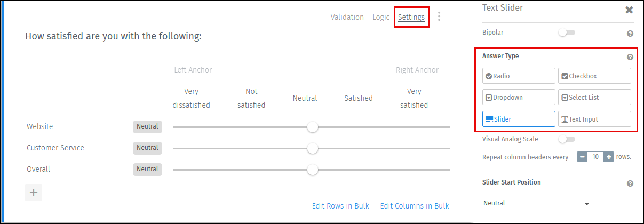Viewport: 644px width, 224px height.
Task: Click the Slider Start Position help icon
Action: [630, 183]
